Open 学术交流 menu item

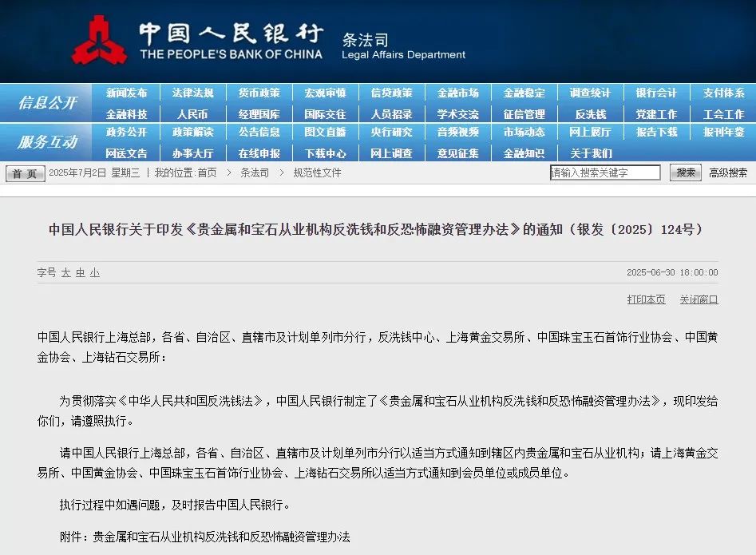point(457,114)
